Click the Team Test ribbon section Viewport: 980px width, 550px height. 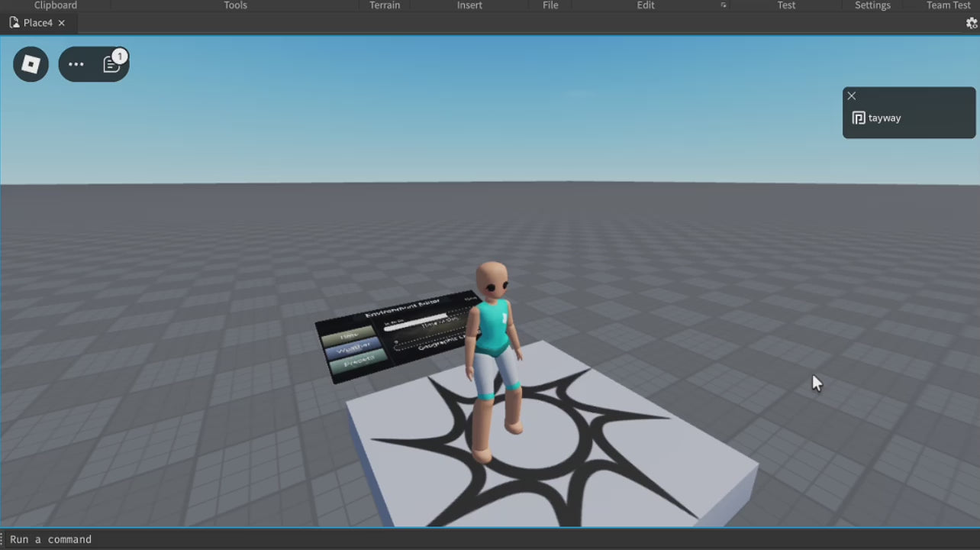(x=948, y=5)
